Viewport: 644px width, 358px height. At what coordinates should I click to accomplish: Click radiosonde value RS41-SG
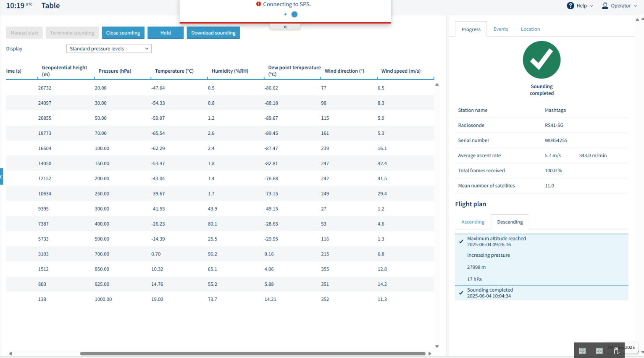click(x=554, y=126)
